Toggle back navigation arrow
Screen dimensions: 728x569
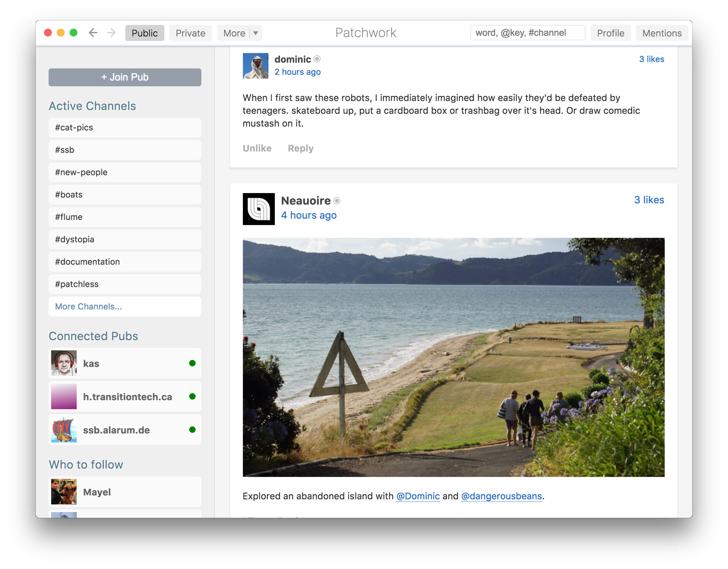93,33
